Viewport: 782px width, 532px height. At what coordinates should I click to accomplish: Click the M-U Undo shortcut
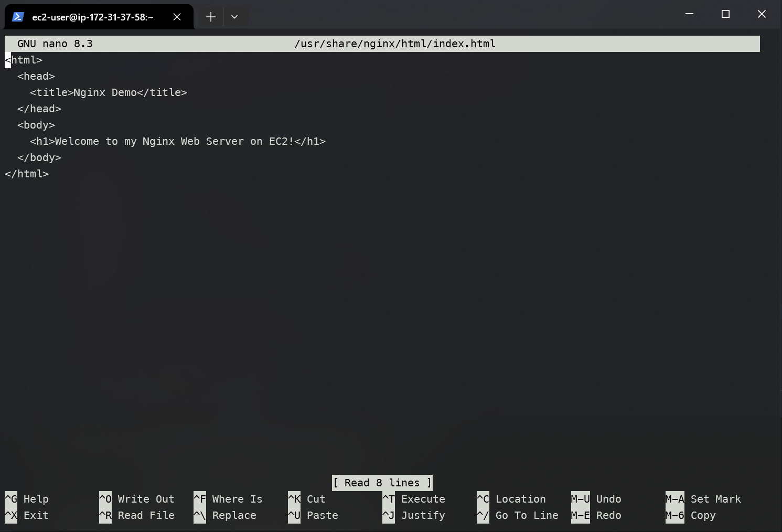point(596,499)
